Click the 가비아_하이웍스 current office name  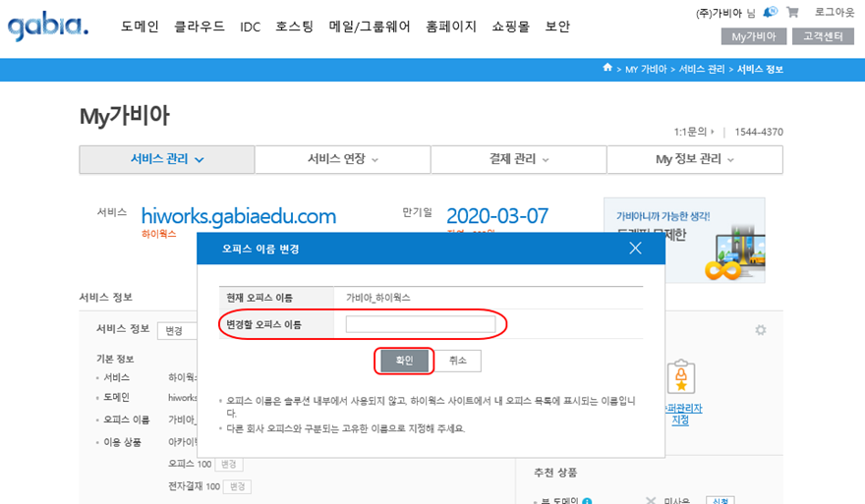[377, 298]
